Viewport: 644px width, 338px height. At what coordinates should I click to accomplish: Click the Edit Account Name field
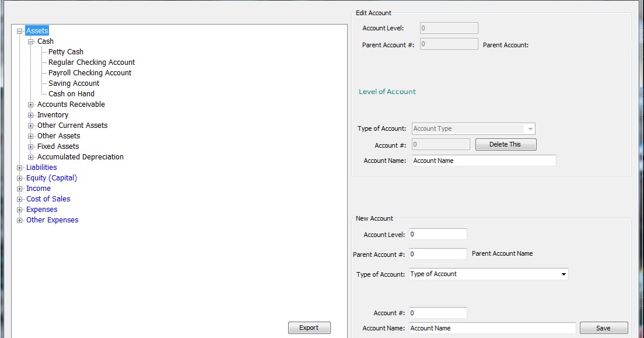click(484, 161)
